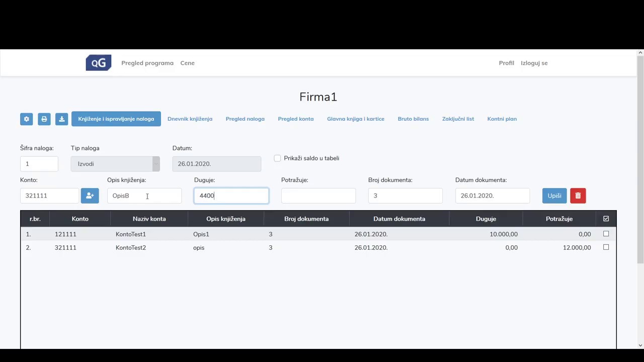Open Glavna knjiga i kartice tab
This screenshot has width=644, height=362.
(356, 119)
